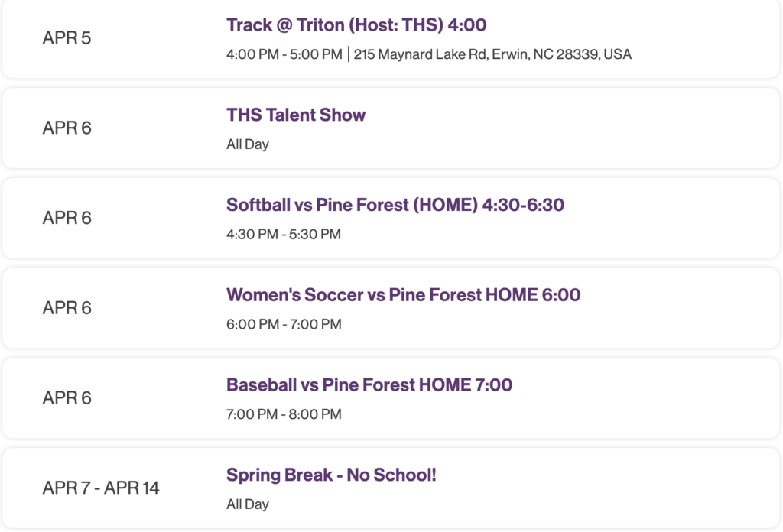Click the THS Talent Show event title
This screenshot has height=532, width=783.
[295, 115]
